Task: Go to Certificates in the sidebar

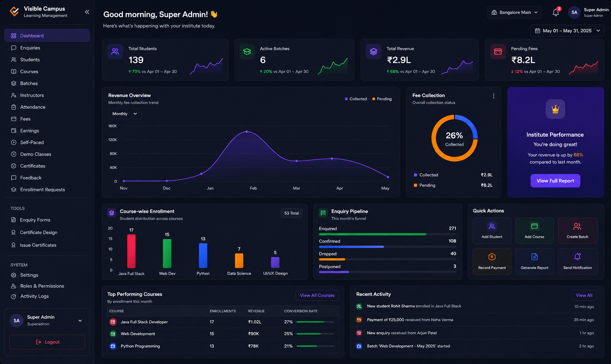Action: click(47, 166)
